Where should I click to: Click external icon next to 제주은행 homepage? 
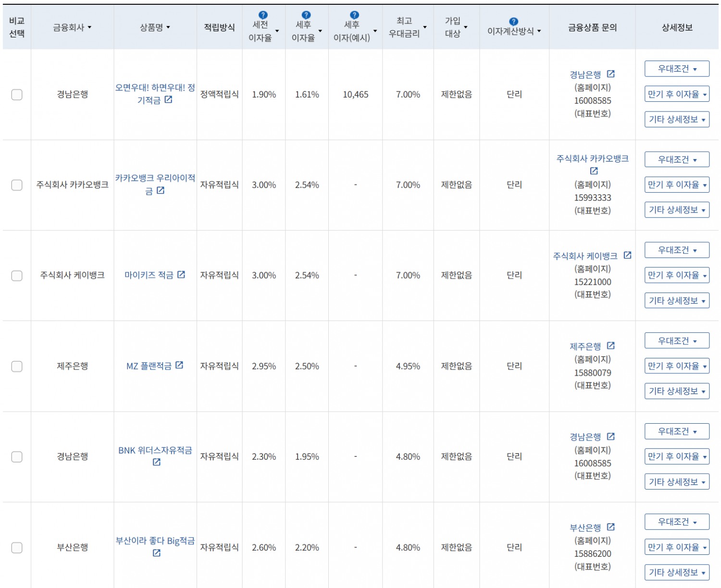click(x=611, y=346)
